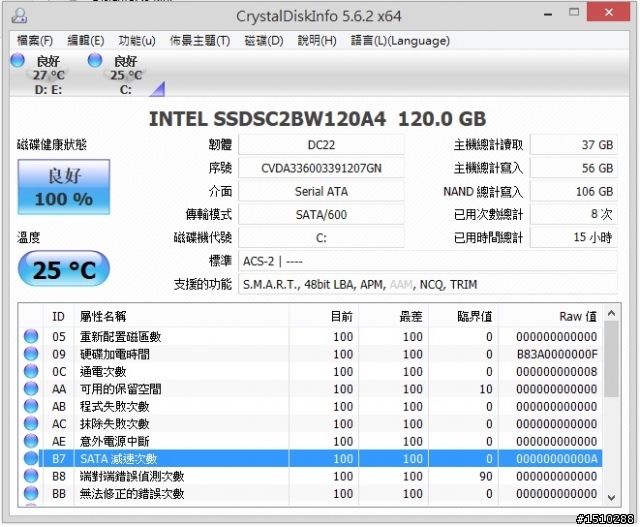
Task: Click the scroll down arrow of attribute list
Action: (x=611, y=497)
